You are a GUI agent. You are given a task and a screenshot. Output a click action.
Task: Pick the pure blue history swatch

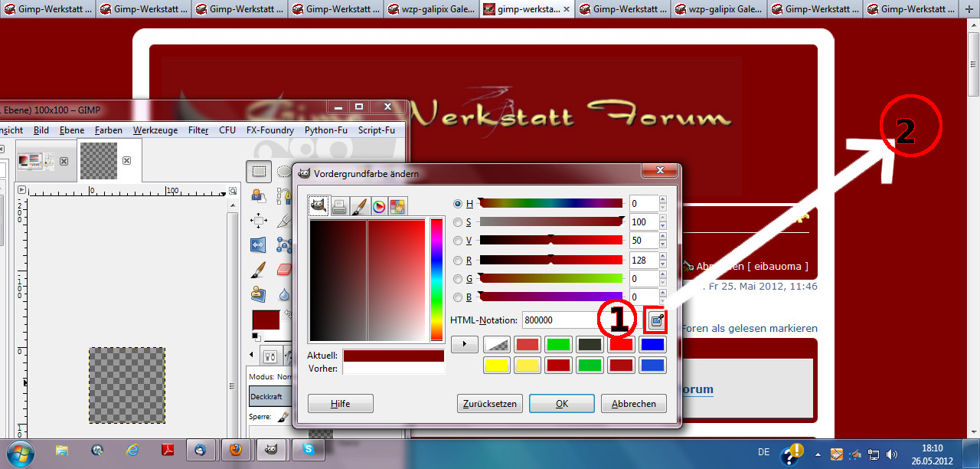pos(653,345)
